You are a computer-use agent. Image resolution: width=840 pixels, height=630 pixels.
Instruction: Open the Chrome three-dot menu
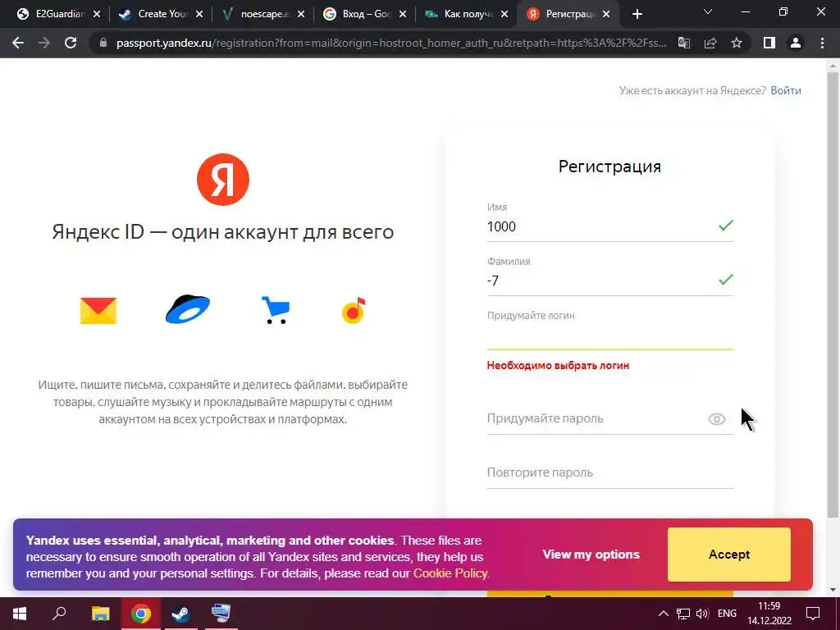(822, 43)
